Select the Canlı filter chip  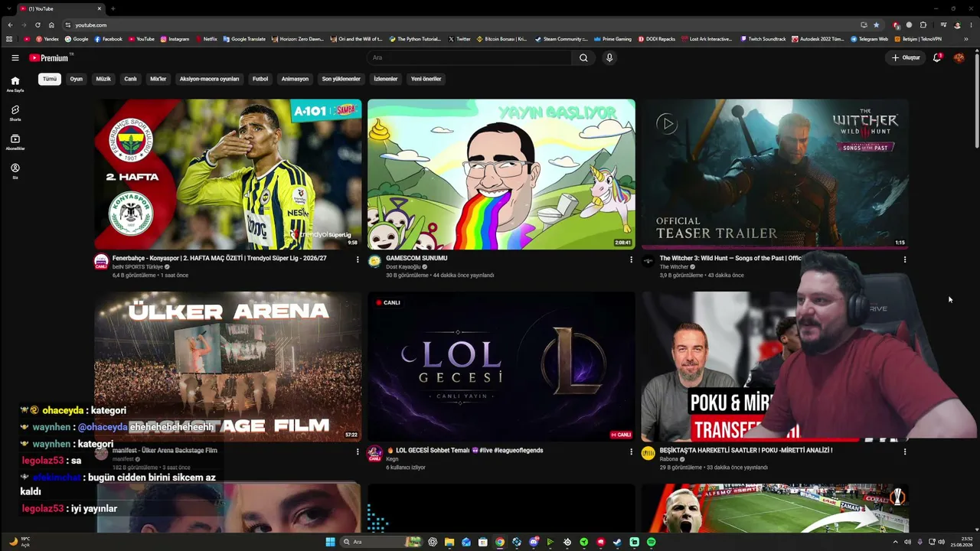pyautogui.click(x=131, y=79)
